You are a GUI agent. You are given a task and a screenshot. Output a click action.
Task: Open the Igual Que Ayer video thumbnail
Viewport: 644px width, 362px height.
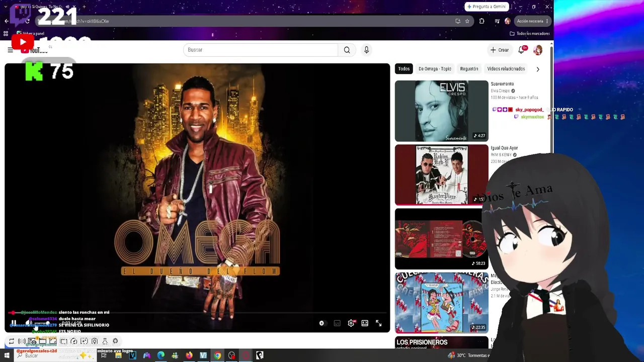click(441, 174)
